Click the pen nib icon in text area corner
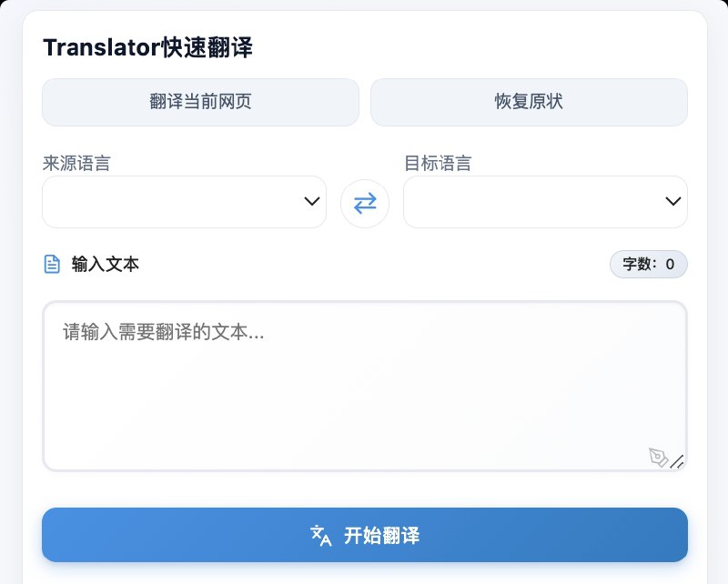Viewport: 728px width, 584px height. coord(659,458)
